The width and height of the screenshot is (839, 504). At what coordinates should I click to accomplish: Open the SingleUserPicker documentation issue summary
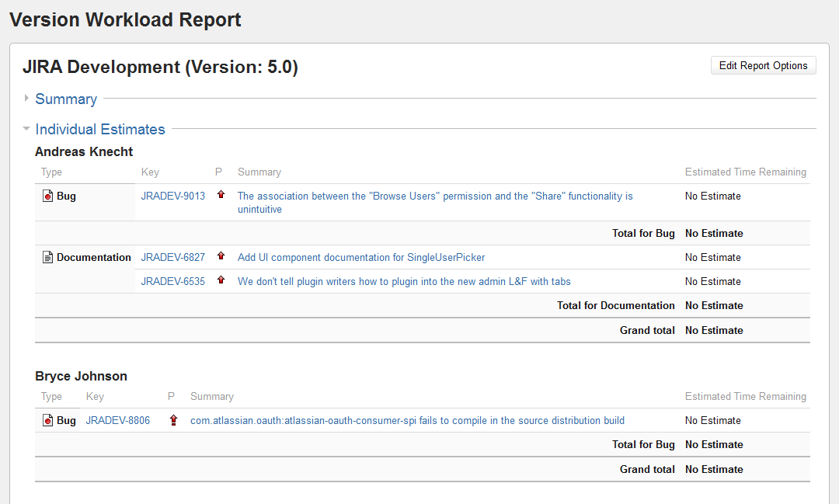coord(360,258)
